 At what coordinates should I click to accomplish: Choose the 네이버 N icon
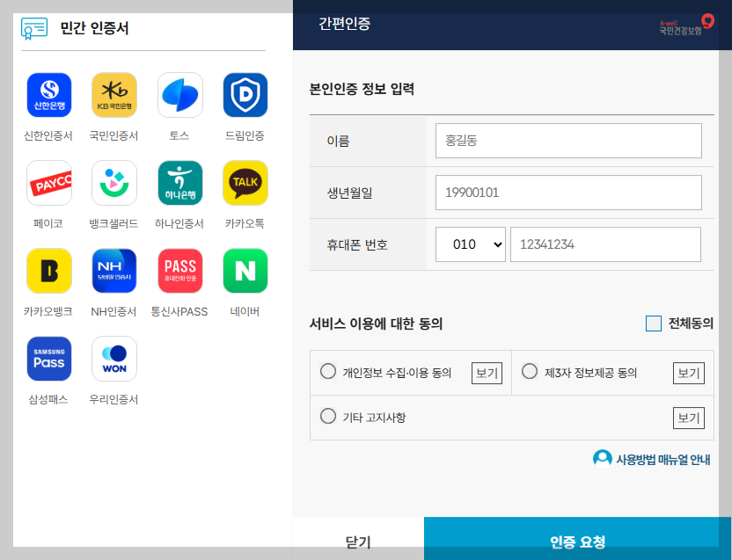pyautogui.click(x=245, y=271)
